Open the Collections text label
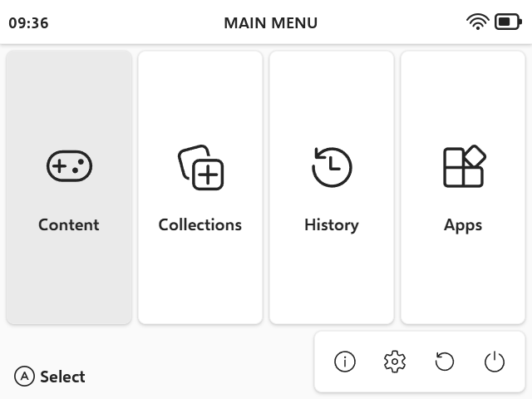The height and width of the screenshot is (399, 532). click(200, 224)
